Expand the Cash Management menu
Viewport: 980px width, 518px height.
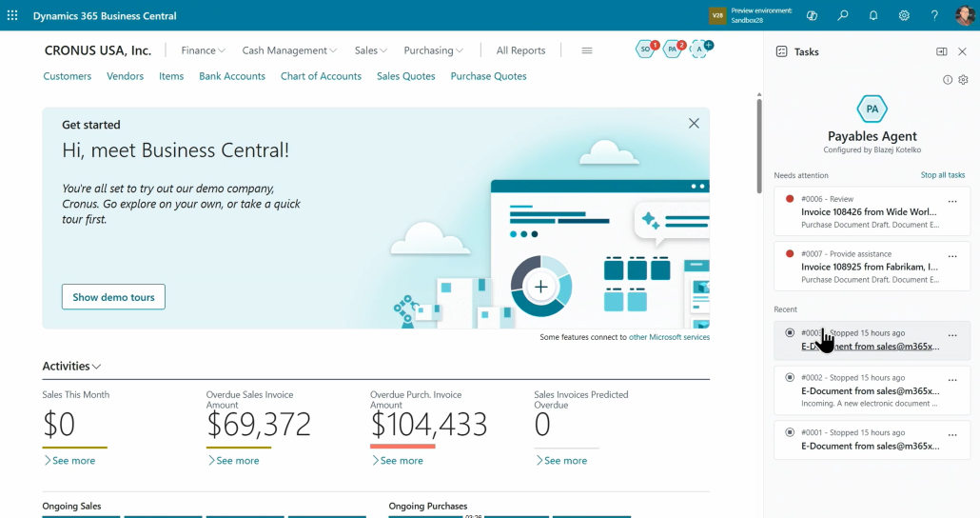click(x=289, y=50)
